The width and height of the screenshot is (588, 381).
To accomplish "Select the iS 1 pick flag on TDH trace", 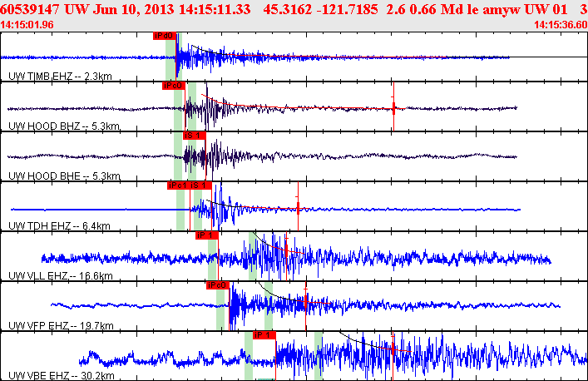I will tap(200, 186).
